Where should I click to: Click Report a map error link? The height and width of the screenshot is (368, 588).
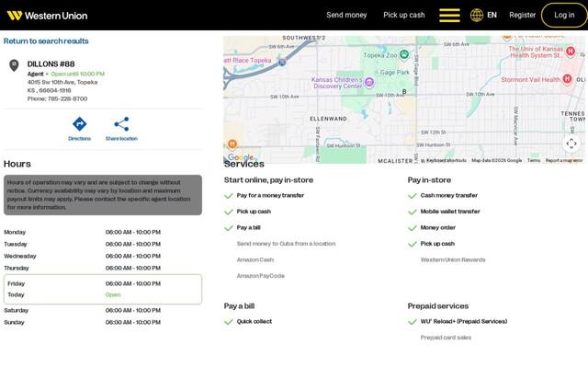pyautogui.click(x=564, y=160)
